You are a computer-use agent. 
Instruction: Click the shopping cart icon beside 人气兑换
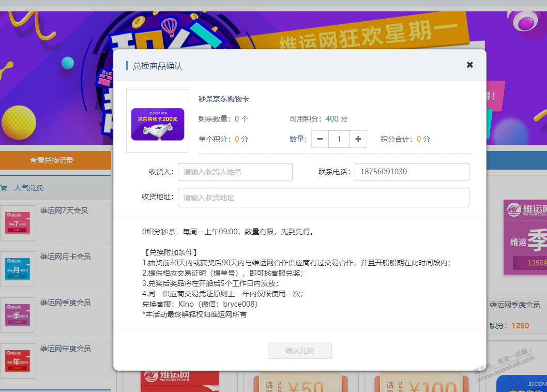[4, 188]
